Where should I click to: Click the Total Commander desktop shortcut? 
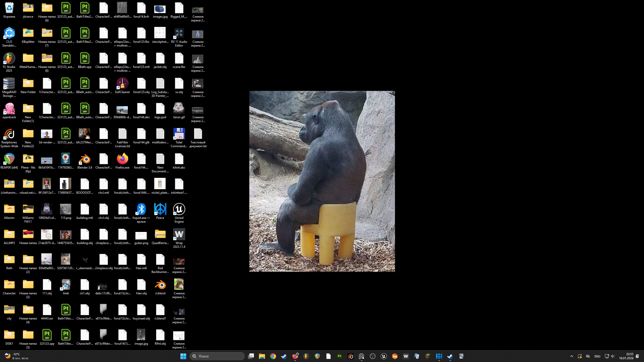tap(179, 137)
